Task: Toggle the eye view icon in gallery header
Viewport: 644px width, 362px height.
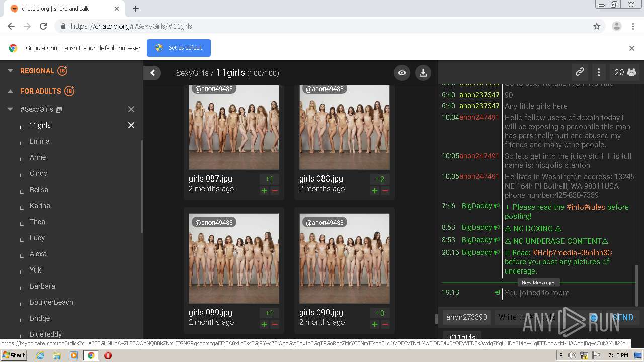Action: coord(402,73)
